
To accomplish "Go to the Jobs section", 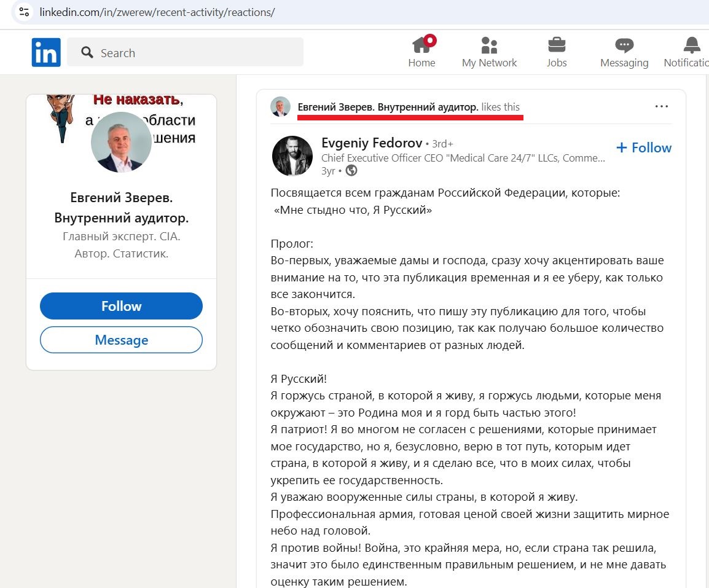I will click(557, 52).
